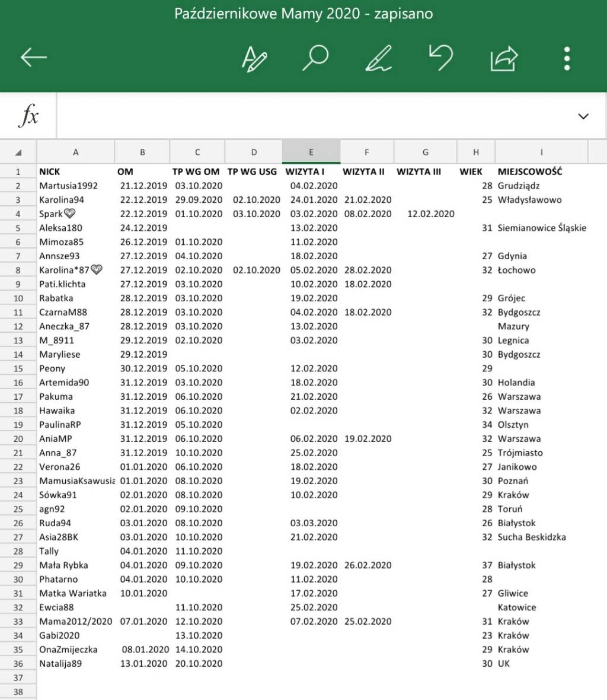Select column A header
The height and width of the screenshot is (700, 607).
pos(75,152)
